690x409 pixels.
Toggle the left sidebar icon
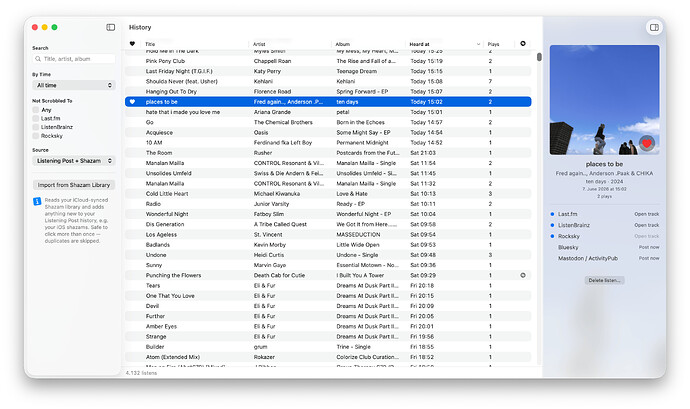click(x=110, y=27)
